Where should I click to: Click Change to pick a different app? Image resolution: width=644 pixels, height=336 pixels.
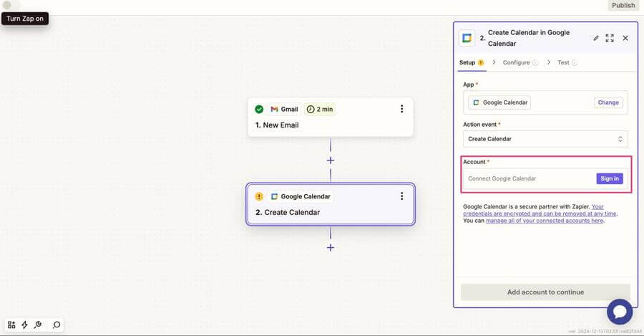(608, 102)
